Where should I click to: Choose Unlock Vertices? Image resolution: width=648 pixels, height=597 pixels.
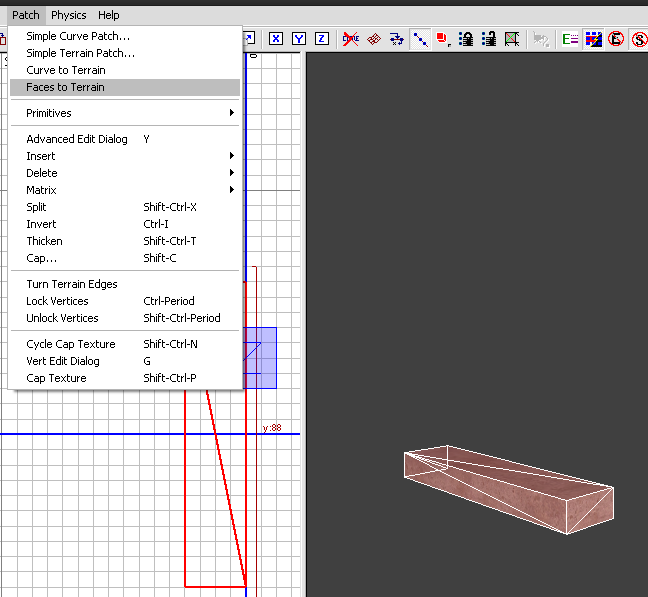click(125, 318)
